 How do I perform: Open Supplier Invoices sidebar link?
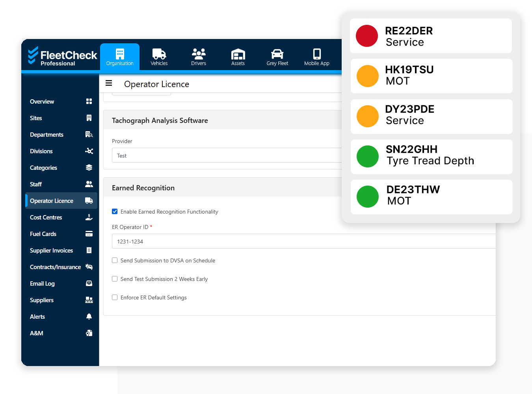[51, 251]
